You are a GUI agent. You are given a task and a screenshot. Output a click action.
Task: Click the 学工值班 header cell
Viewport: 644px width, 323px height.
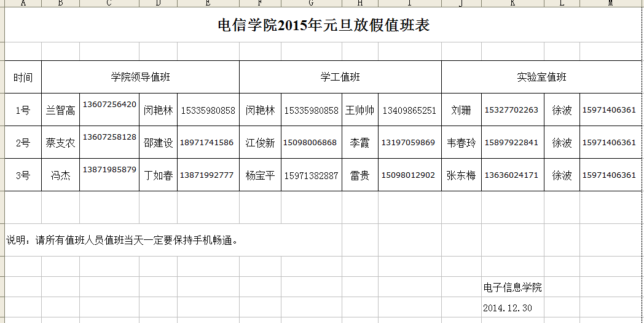340,78
